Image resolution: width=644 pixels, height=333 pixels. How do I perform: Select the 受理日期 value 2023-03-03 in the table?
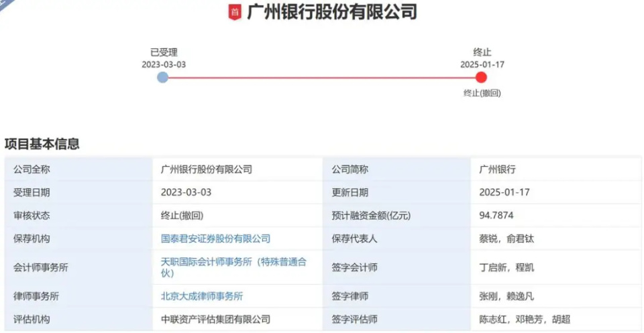(186, 192)
